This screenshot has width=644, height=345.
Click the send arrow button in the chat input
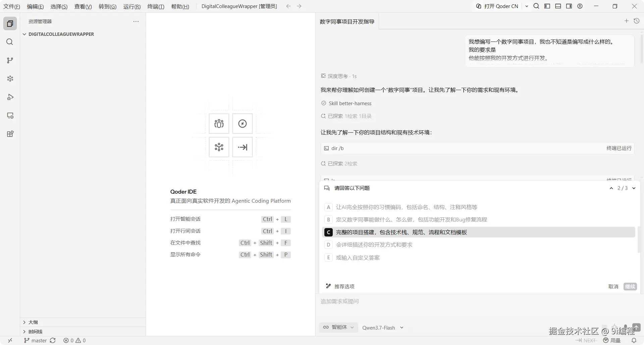636,327
